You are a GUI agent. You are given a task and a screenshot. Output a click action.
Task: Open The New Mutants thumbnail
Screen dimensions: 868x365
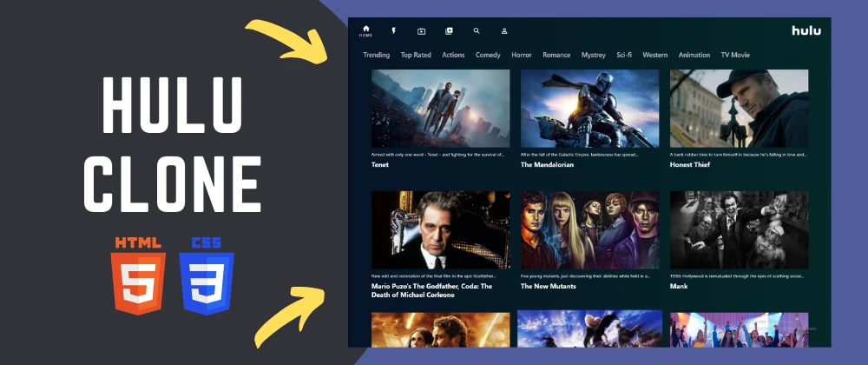point(589,229)
